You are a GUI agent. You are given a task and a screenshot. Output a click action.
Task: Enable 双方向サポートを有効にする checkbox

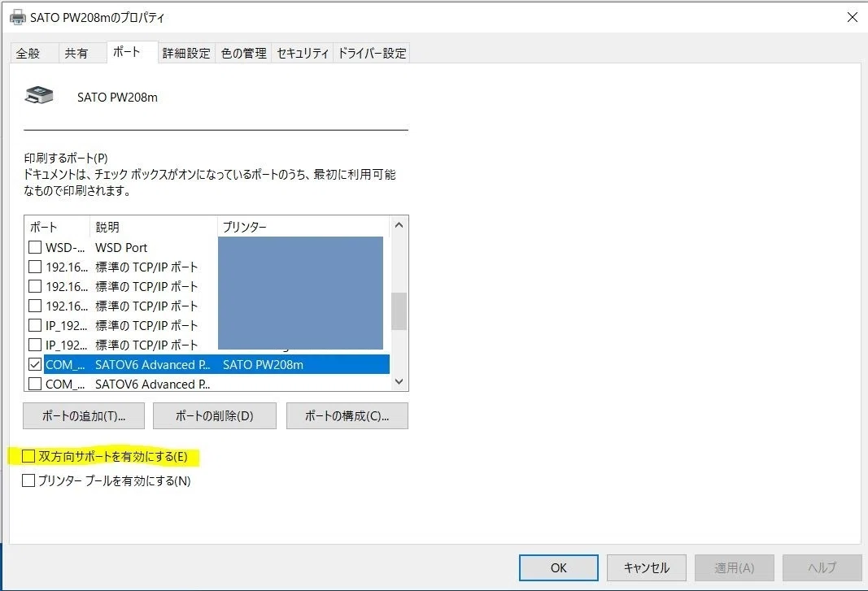tap(28, 456)
